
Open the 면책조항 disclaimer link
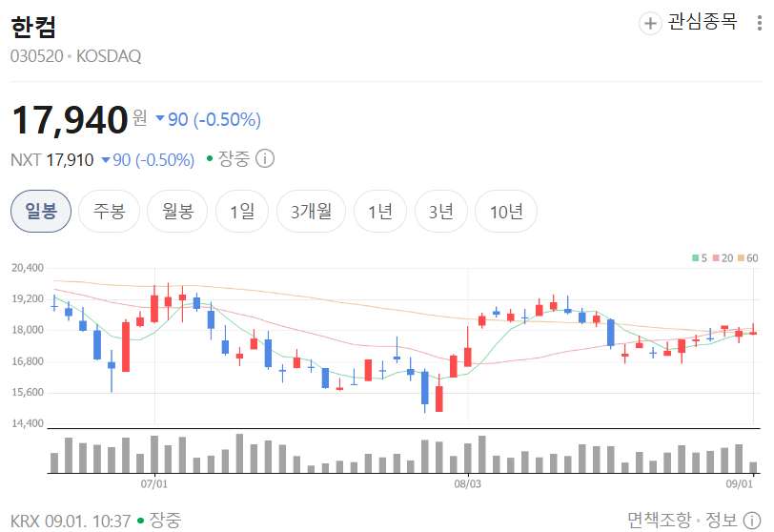click(660, 521)
